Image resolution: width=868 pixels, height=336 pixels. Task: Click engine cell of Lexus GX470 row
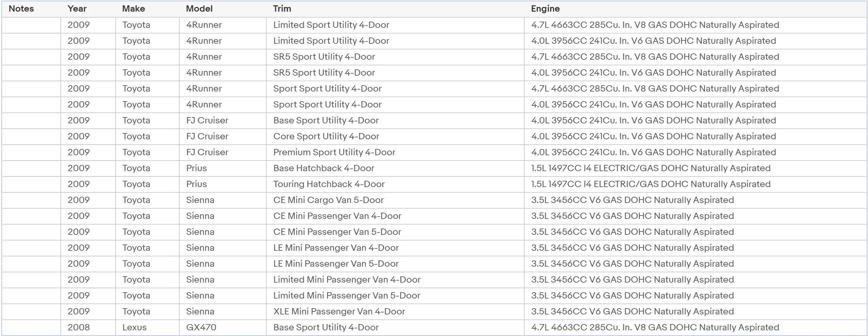[x=695, y=328]
